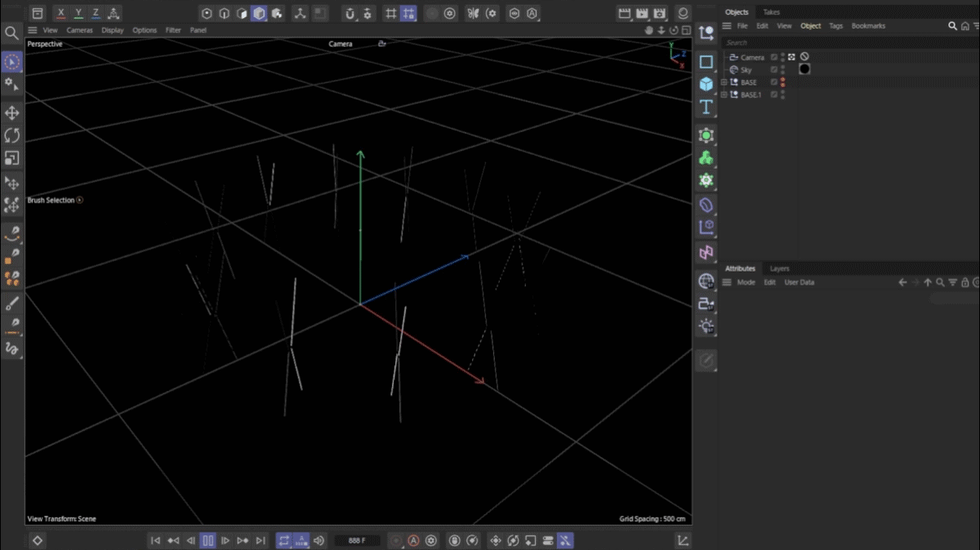Select the Move tool in the left toolbar

[x=12, y=113]
